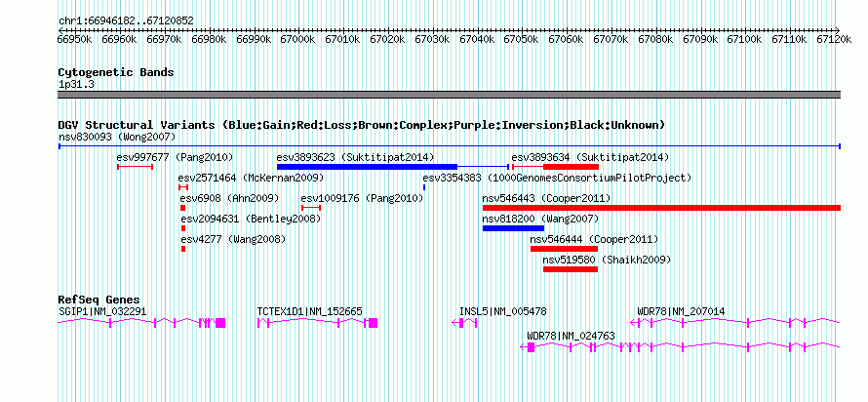Select the WDR78 NM_207014 transcript glyph
This screenshot has width=868, height=402.
point(735,323)
